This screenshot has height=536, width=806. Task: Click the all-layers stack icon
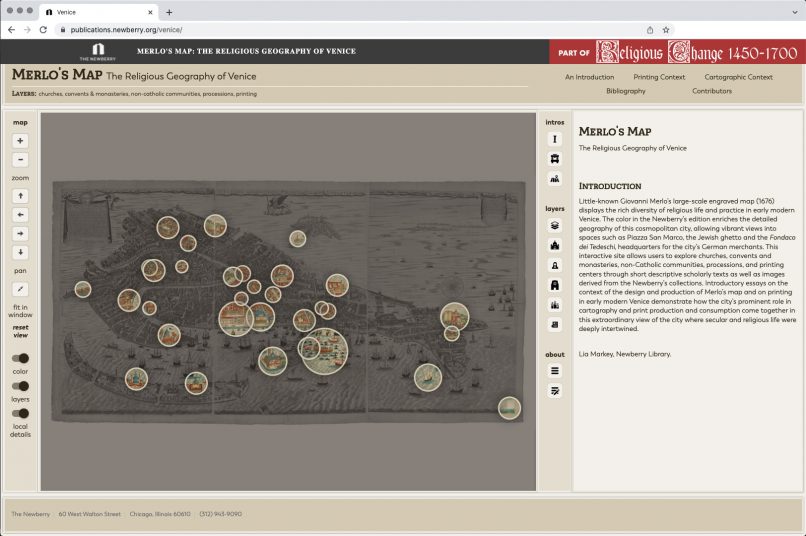(x=555, y=226)
